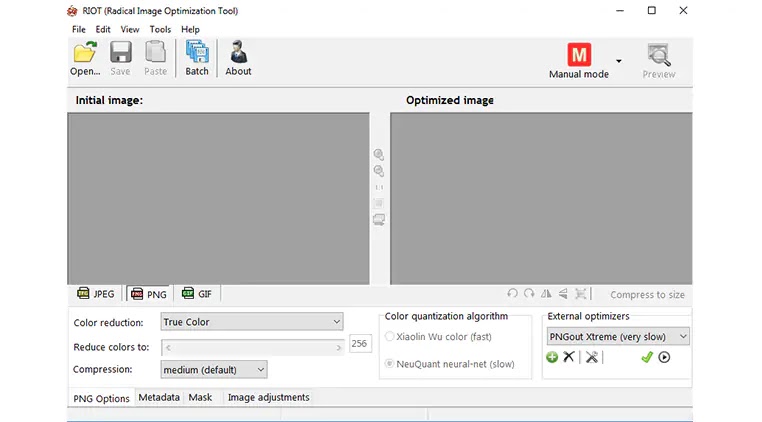Image resolution: width=762 pixels, height=422 pixels.
Task: Flip image horizontally
Action: coord(546,294)
